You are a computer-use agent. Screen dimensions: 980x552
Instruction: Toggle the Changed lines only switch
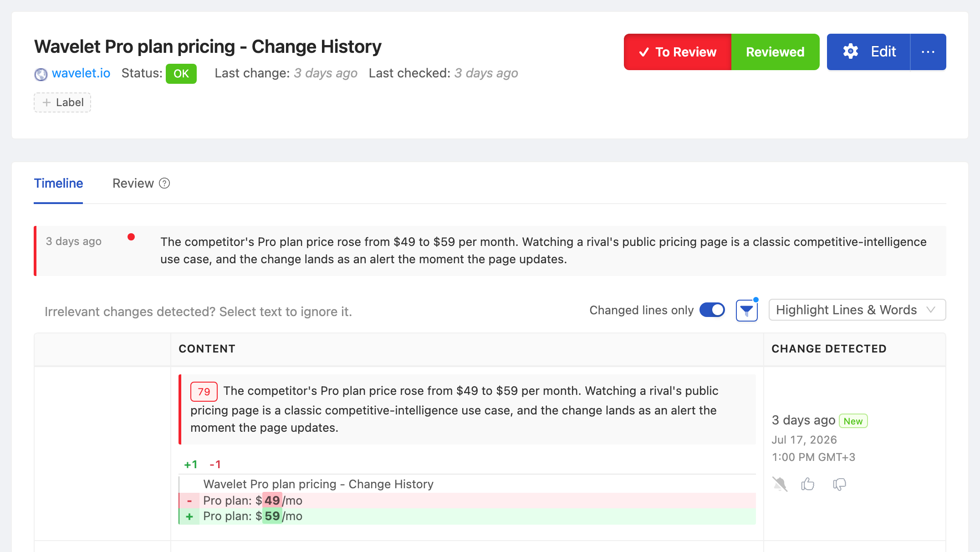tap(712, 310)
